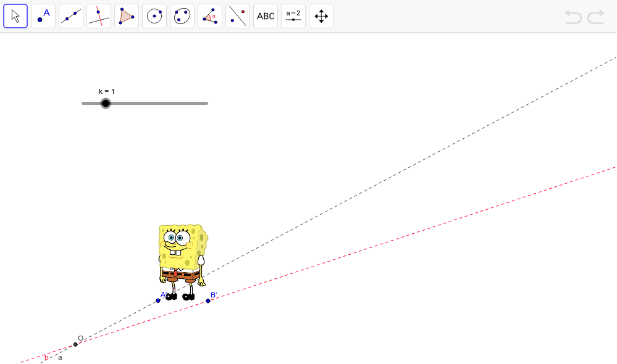Choose the Perpendicular Line tool

99,16
